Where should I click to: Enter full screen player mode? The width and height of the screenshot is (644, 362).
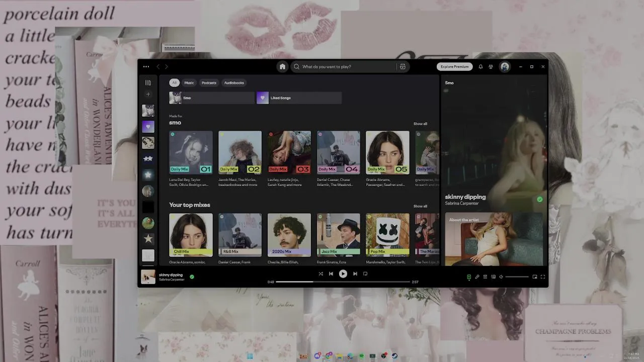543,277
